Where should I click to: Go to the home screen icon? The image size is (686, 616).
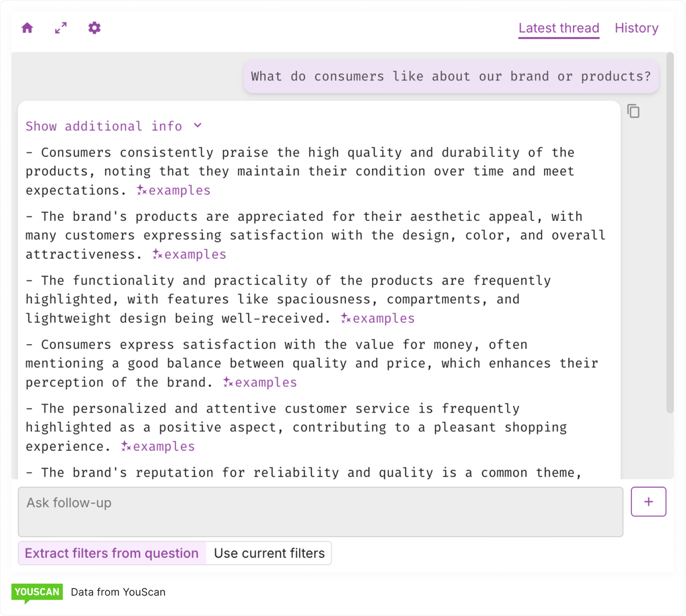(x=27, y=28)
